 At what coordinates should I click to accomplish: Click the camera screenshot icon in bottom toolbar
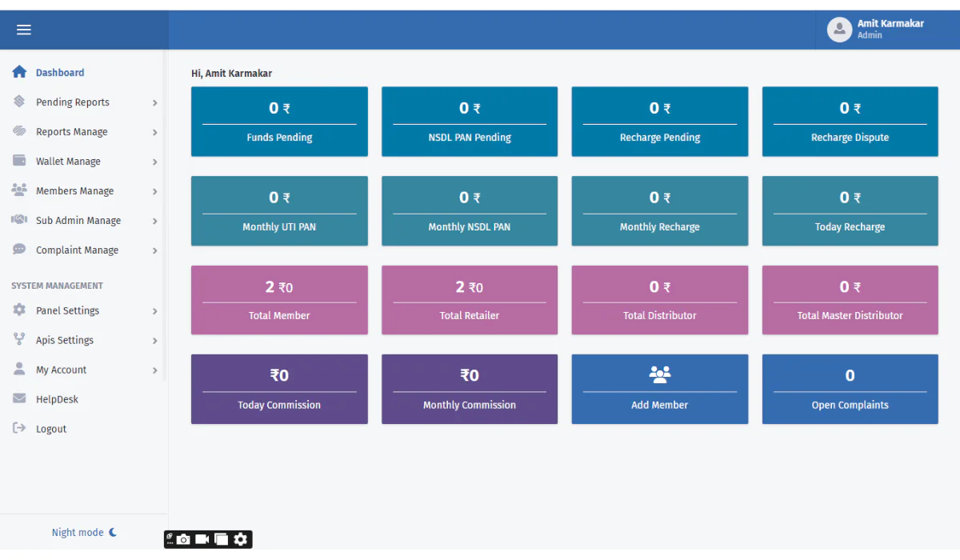(184, 539)
